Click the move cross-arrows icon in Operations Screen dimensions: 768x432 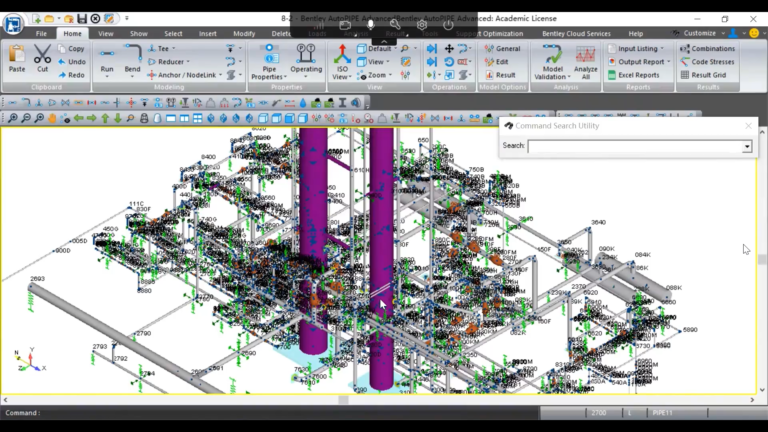449,48
